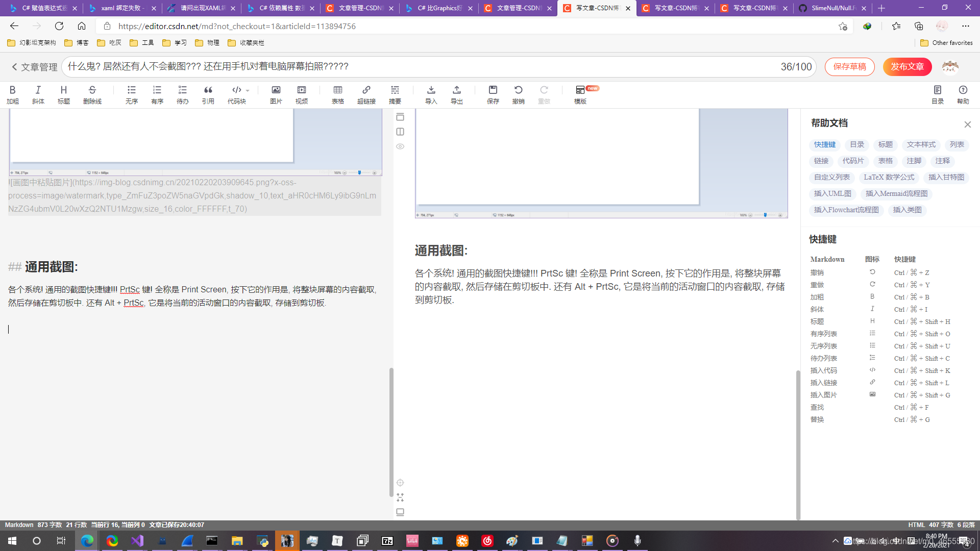Screen dimensions: 980x551
Task: Select the 文本样式 help tag
Action: point(921,145)
